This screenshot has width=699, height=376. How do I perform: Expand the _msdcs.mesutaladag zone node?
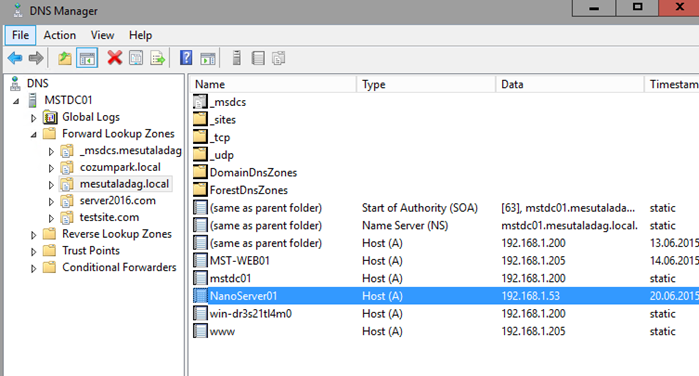51,152
